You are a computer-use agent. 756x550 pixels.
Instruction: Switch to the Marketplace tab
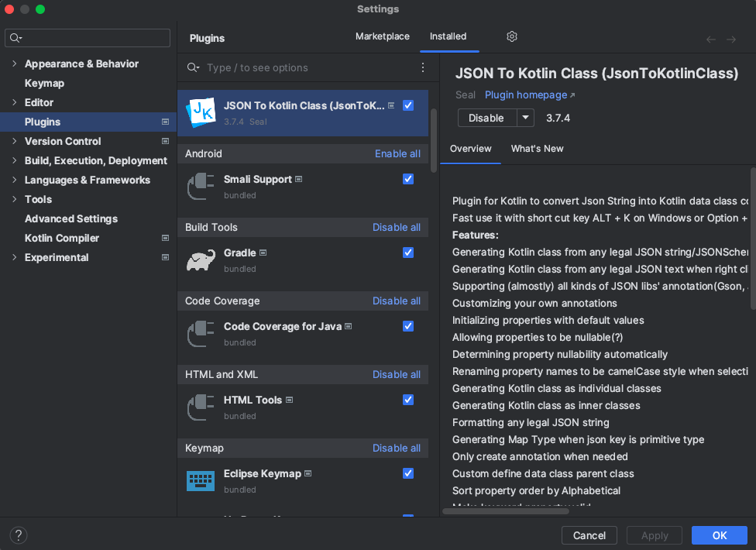383,36
